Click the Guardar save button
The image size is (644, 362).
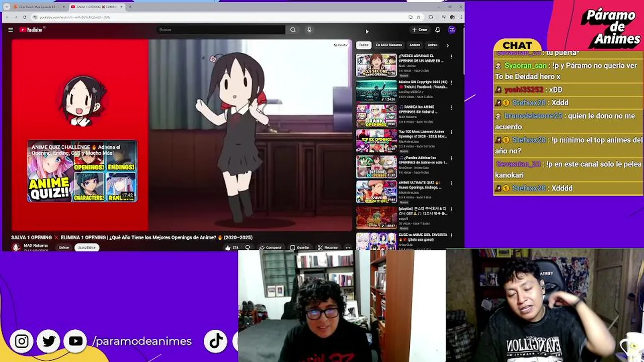300,247
